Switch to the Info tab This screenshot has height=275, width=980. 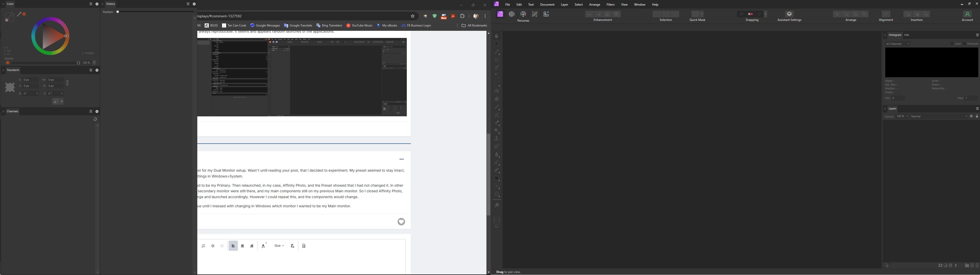[906, 35]
